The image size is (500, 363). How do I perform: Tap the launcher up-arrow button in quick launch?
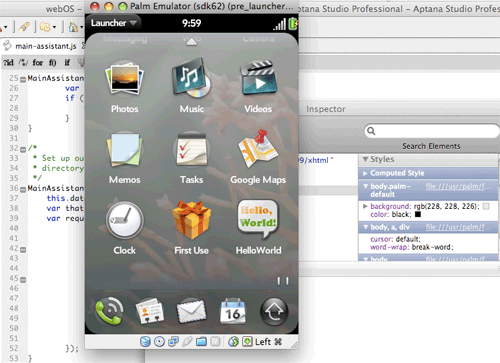tap(274, 312)
